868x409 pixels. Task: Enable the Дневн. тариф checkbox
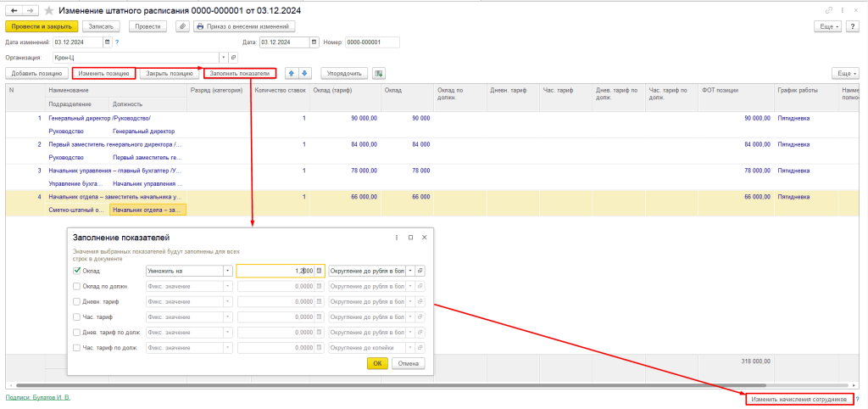point(78,301)
